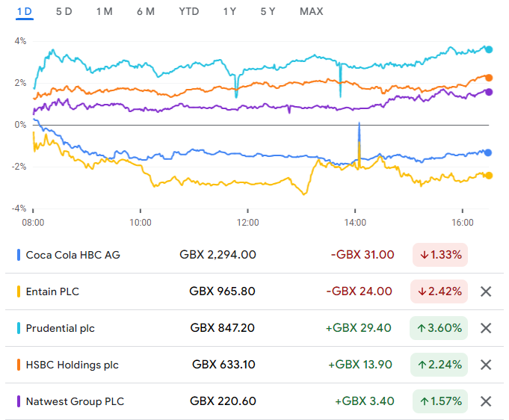Click price GBX 2,294.00

click(218, 255)
